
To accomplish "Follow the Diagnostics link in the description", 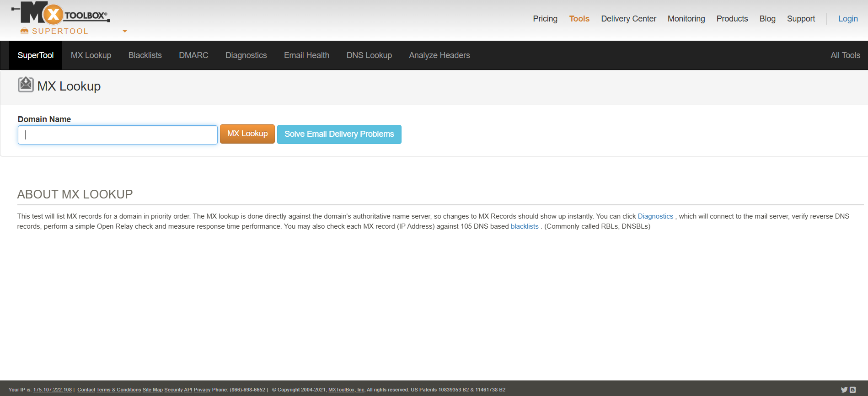I will click(x=655, y=216).
